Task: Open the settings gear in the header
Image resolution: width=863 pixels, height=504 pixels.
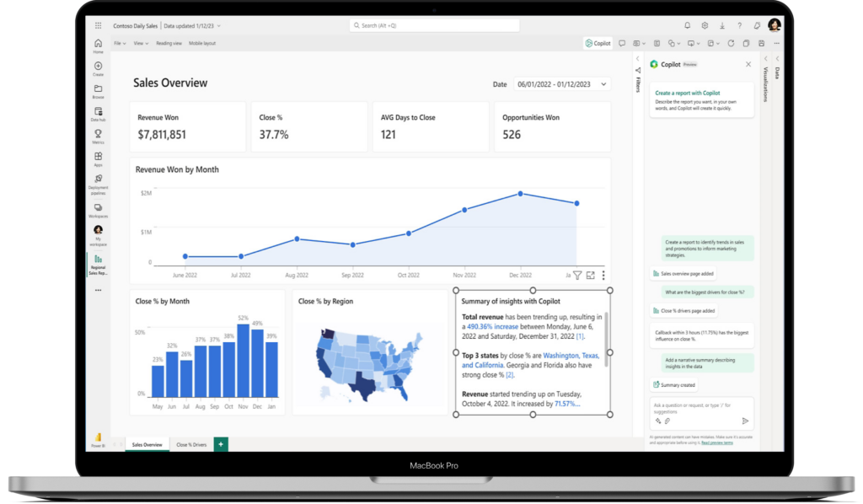Action: [705, 25]
